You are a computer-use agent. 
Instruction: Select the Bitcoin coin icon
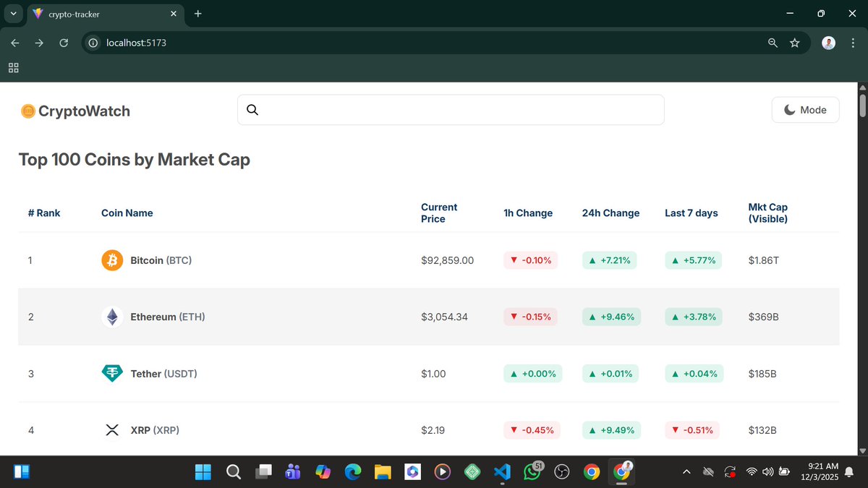click(112, 260)
